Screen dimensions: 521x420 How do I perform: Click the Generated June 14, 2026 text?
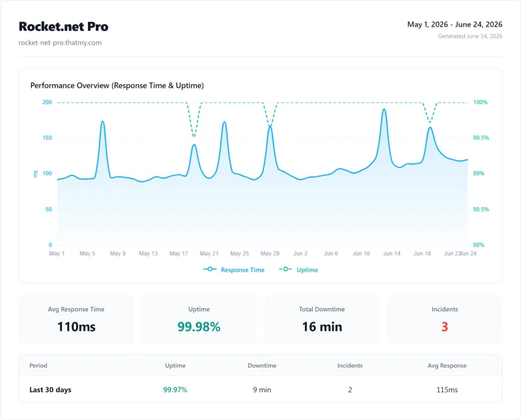pos(470,36)
